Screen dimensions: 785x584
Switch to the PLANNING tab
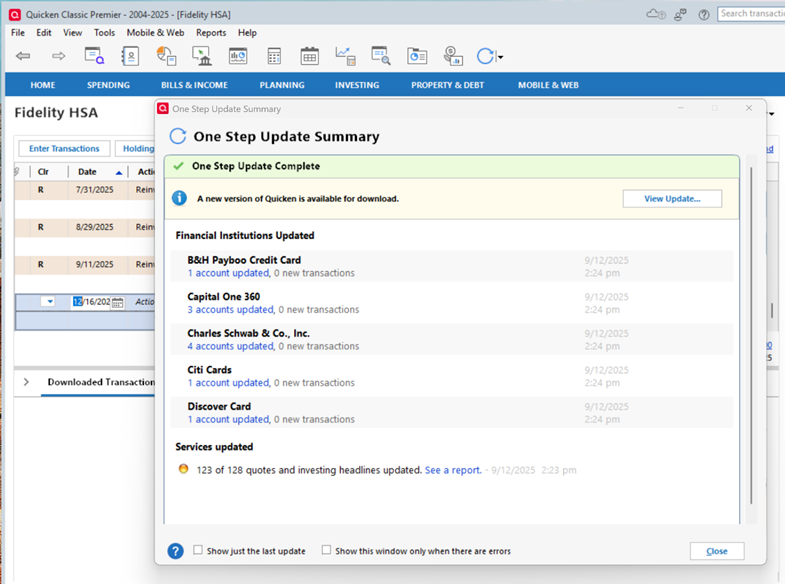[x=282, y=85]
